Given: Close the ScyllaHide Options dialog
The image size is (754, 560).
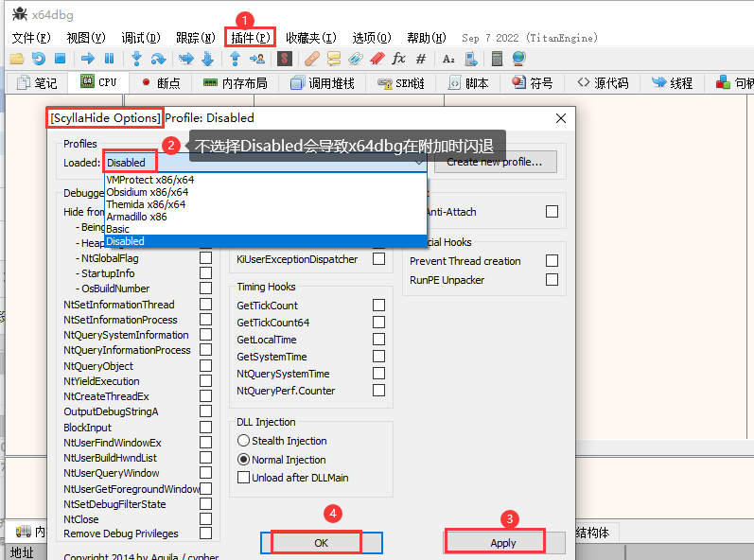Looking at the screenshot, I should coord(561,118).
